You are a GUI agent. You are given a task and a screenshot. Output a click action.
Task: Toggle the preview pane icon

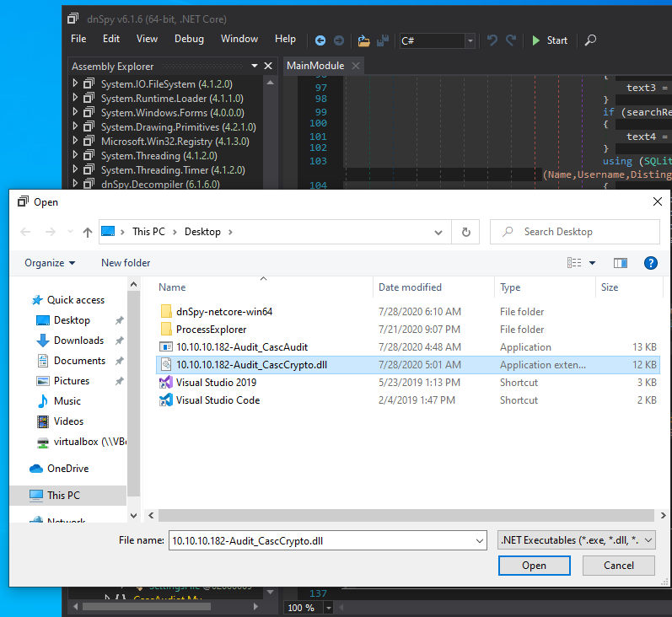click(x=621, y=263)
